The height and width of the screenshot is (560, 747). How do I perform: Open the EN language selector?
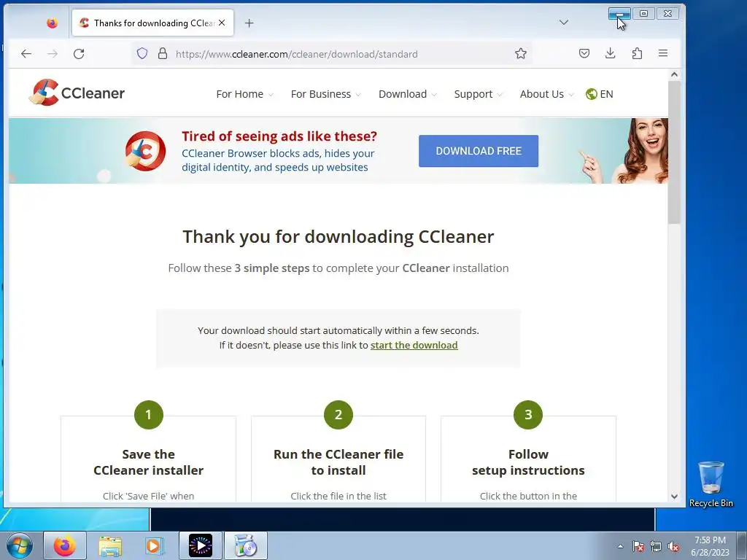pos(600,94)
